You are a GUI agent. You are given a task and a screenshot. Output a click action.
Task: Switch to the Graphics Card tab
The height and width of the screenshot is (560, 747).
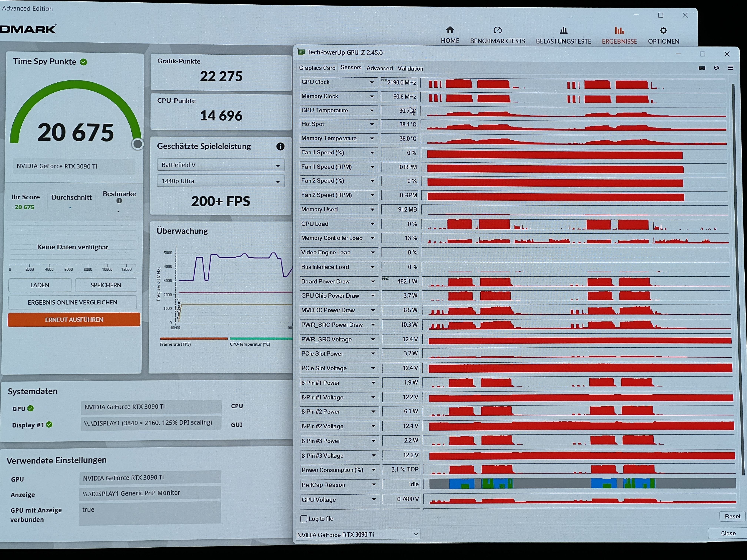[x=317, y=68]
